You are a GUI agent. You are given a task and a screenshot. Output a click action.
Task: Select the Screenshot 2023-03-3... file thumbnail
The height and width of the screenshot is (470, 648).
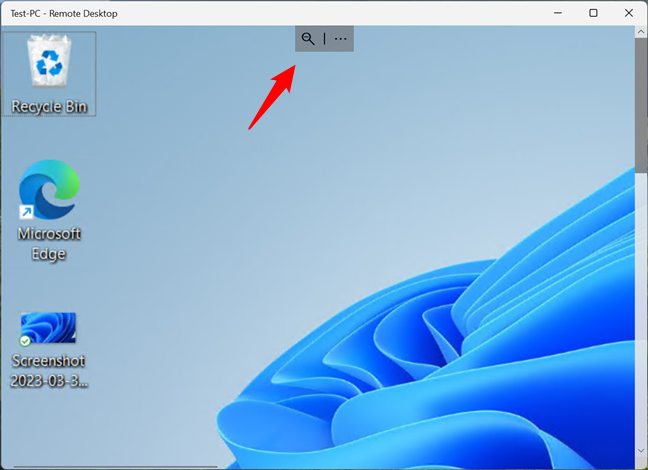tap(48, 328)
